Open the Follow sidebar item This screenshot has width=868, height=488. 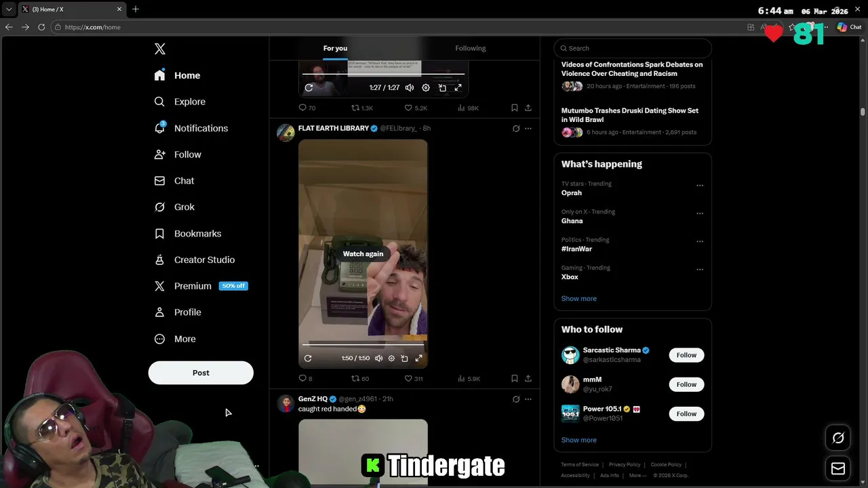pos(178,155)
